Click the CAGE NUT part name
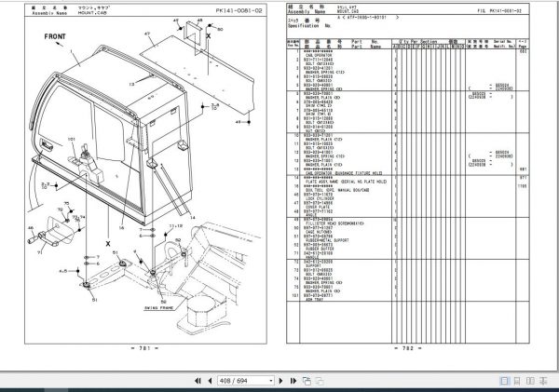559x392 pixels. click(x=319, y=232)
